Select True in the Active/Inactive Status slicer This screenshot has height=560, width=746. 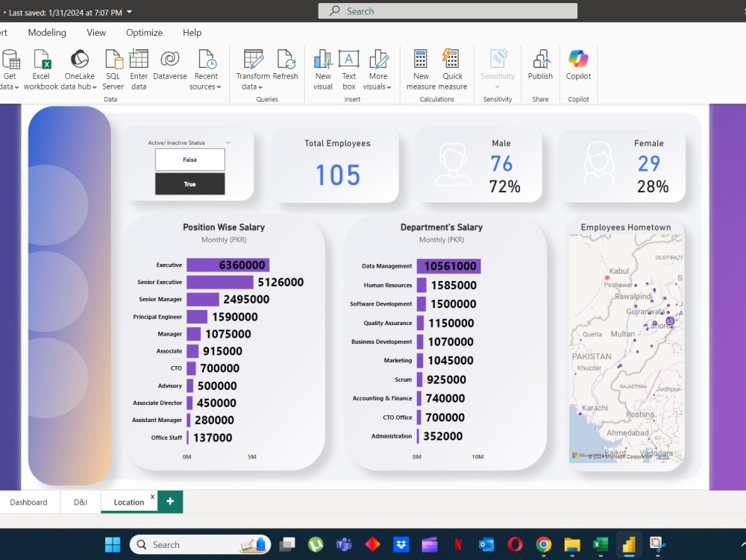(189, 183)
